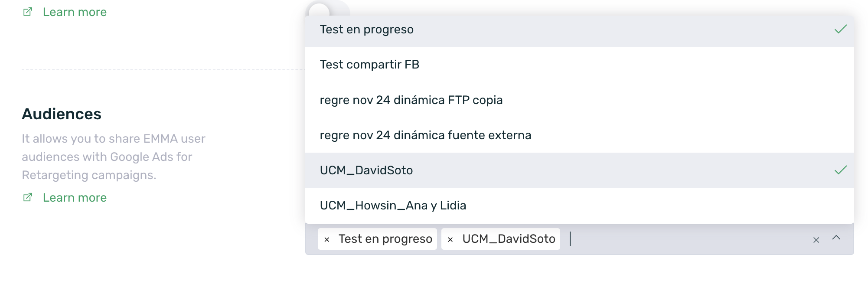Select the UCM_Howsin_Ana y Lidia option
The height and width of the screenshot is (281, 868).
393,206
